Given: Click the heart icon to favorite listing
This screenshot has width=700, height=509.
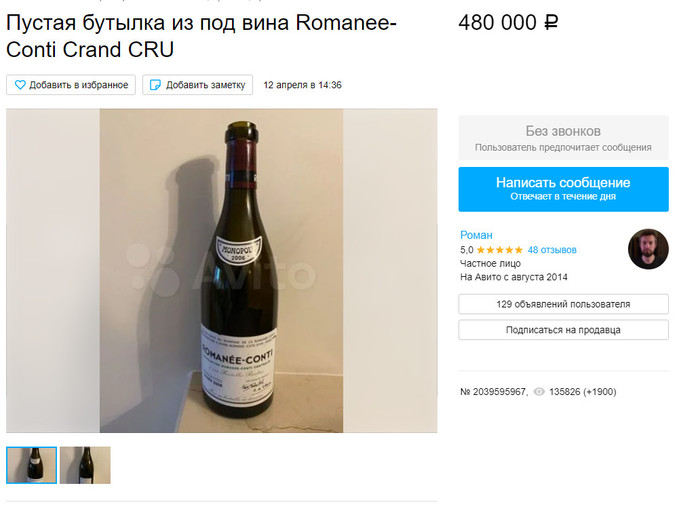Looking at the screenshot, I should (19, 85).
